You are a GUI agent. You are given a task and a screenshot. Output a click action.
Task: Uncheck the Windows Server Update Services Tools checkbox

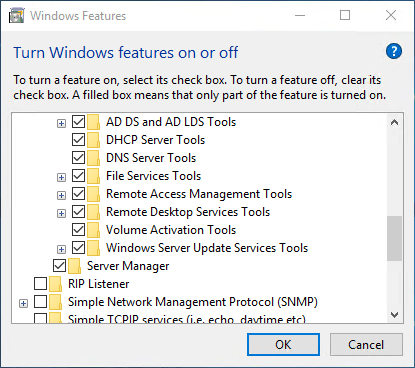78,248
